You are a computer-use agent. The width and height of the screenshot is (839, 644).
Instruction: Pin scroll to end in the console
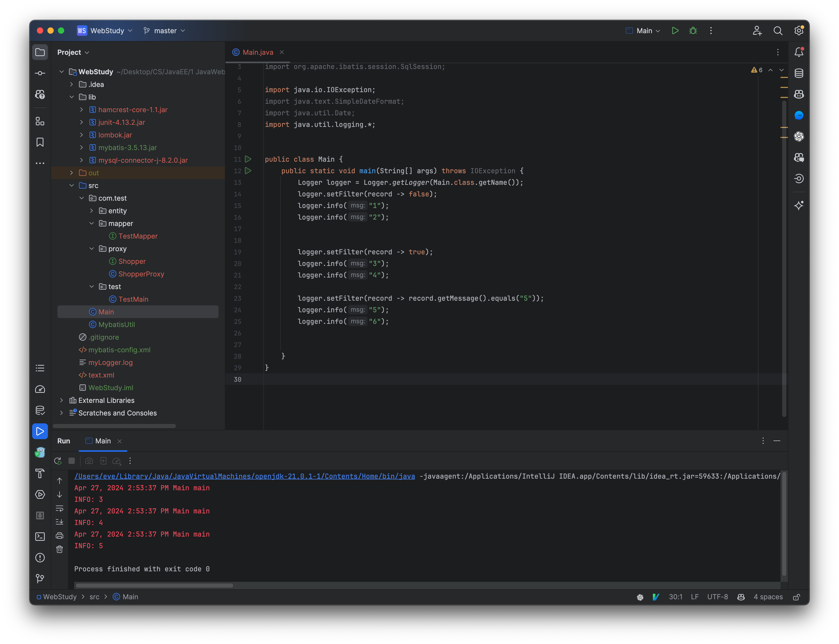point(60,522)
